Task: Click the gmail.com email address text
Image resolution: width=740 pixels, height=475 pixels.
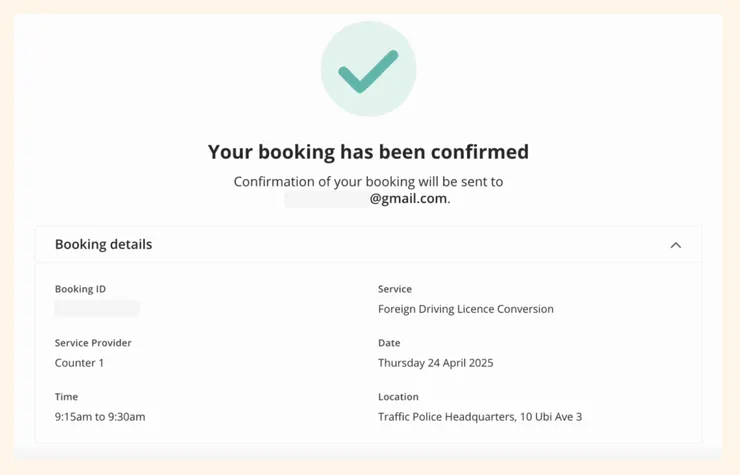Action: pyautogui.click(x=409, y=198)
